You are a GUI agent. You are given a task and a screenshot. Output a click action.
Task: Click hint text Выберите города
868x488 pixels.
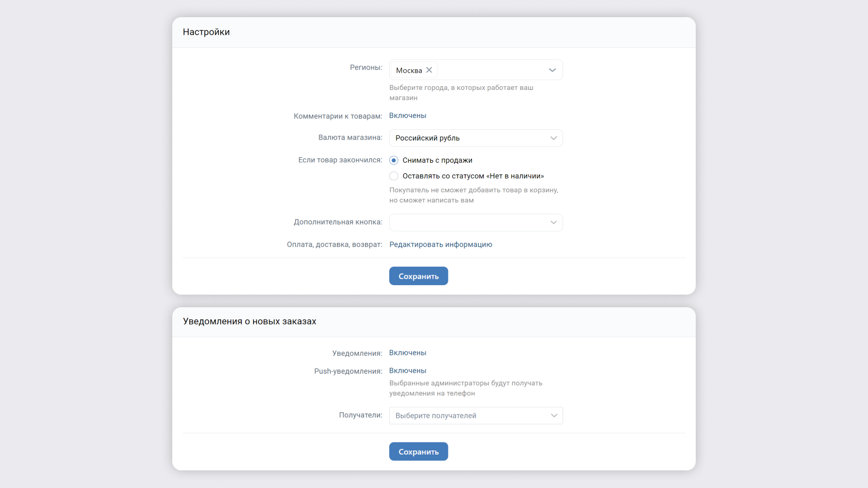tap(461, 93)
